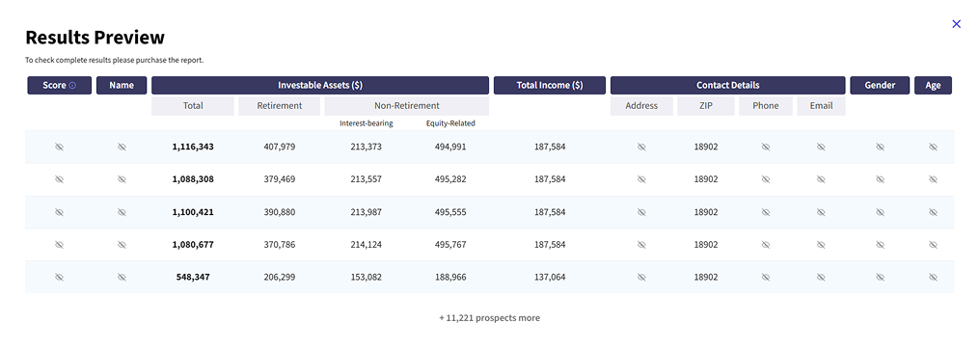This screenshot has width=980, height=350.
Task: Click '+ 11,221 prospects more' text
Action: [x=489, y=318]
